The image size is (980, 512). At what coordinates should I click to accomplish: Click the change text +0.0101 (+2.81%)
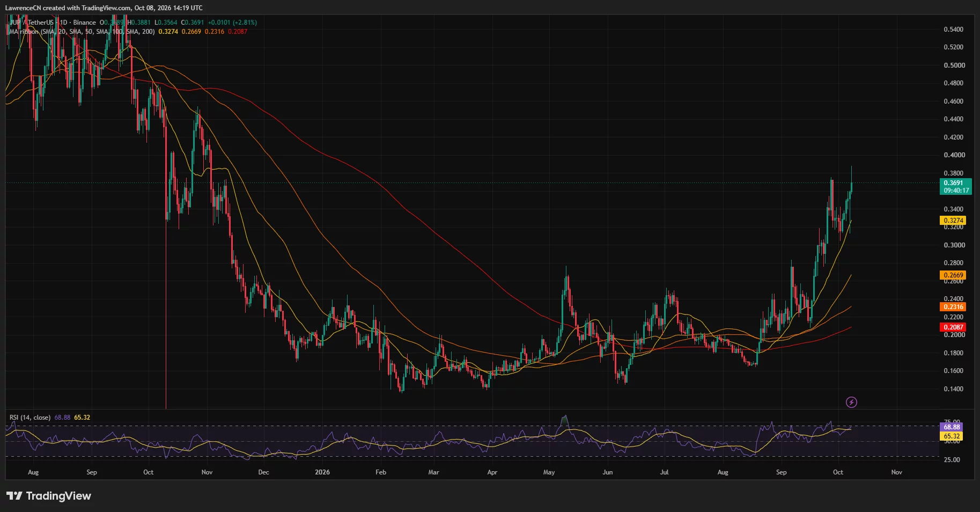pyautogui.click(x=233, y=23)
